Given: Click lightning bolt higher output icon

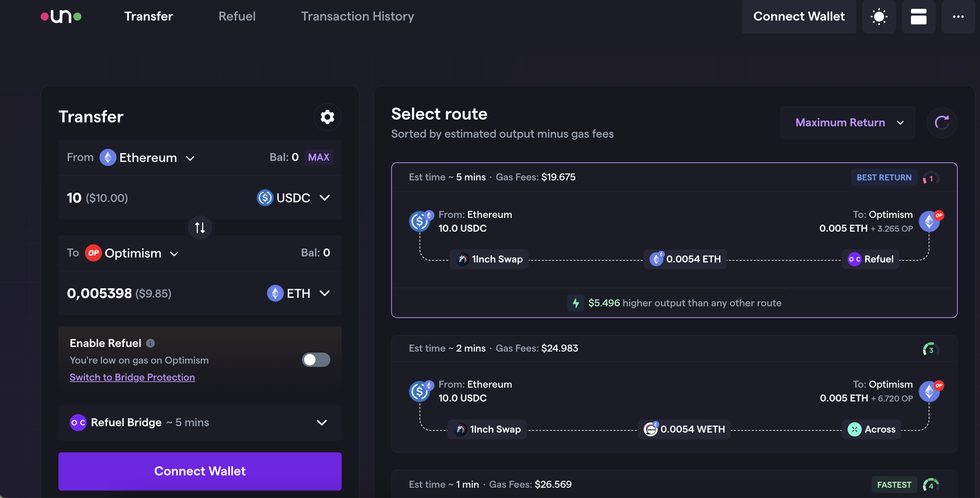Looking at the screenshot, I should click(x=576, y=303).
